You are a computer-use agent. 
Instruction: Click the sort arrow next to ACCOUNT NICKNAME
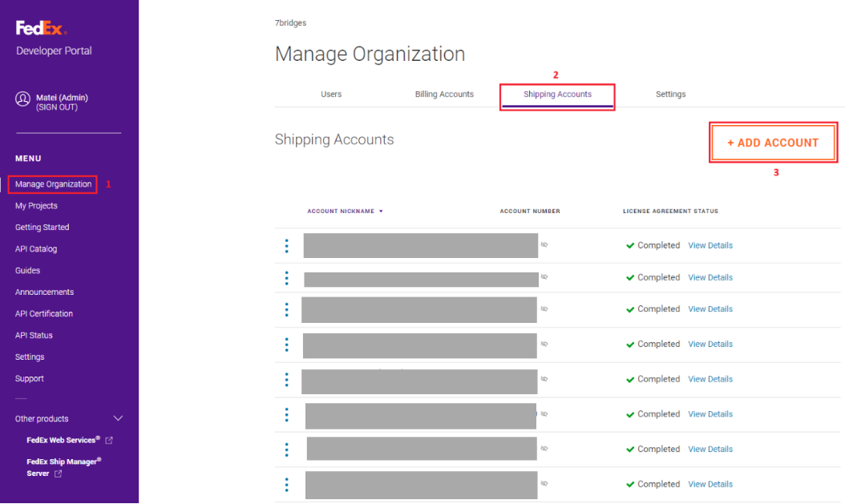381,211
